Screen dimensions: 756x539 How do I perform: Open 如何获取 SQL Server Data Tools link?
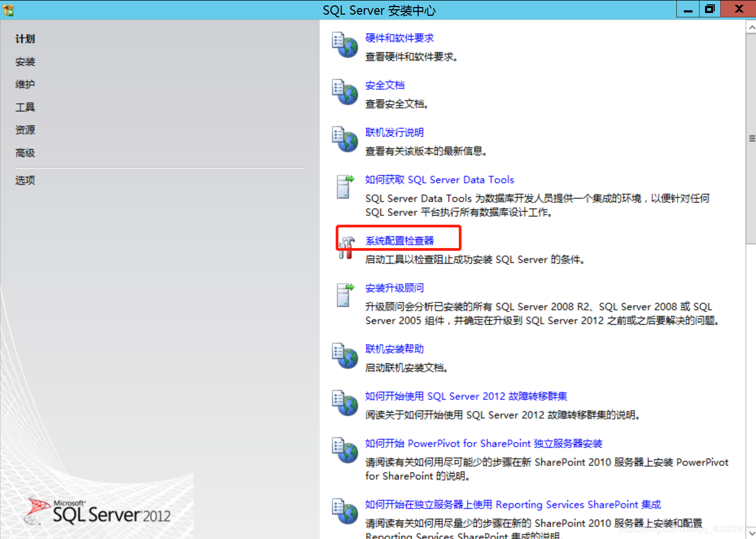439,180
